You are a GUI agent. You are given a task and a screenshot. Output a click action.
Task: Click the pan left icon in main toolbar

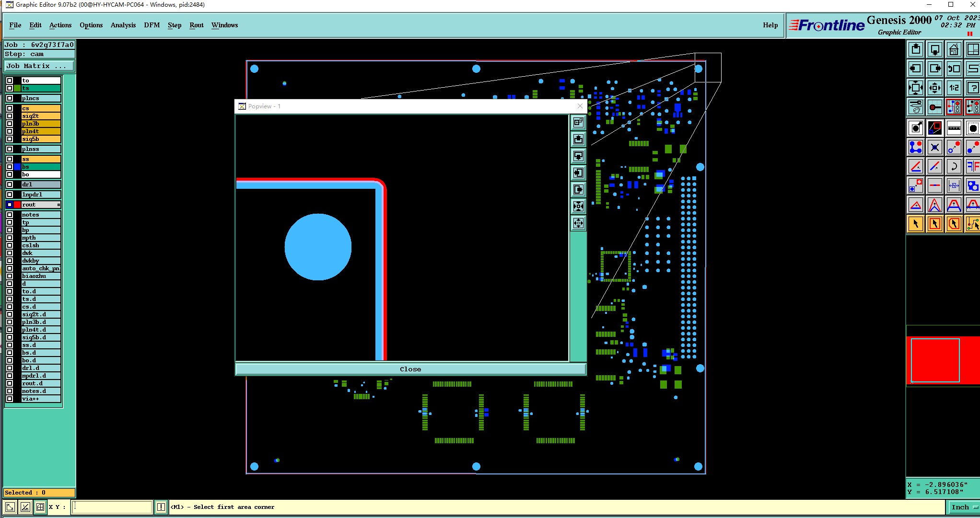[916, 69]
